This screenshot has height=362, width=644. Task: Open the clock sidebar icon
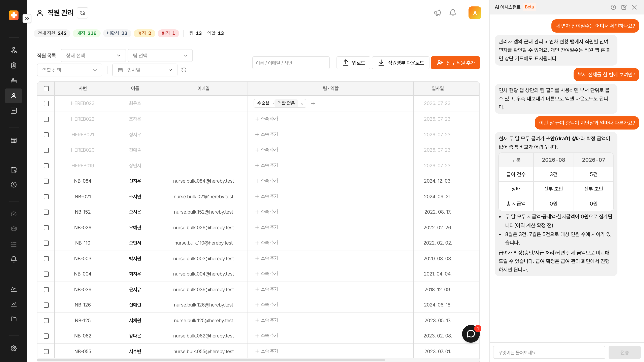[x=13, y=185]
